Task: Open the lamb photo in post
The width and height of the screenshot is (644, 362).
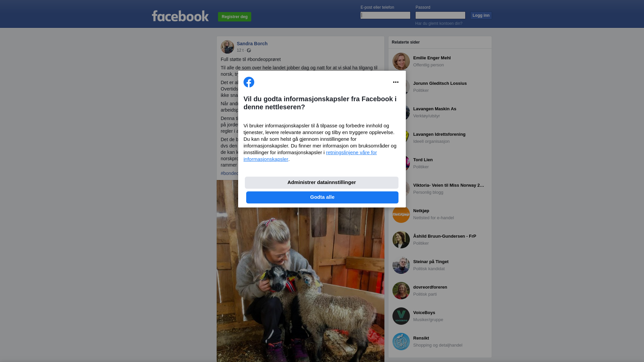Action: click(301, 285)
